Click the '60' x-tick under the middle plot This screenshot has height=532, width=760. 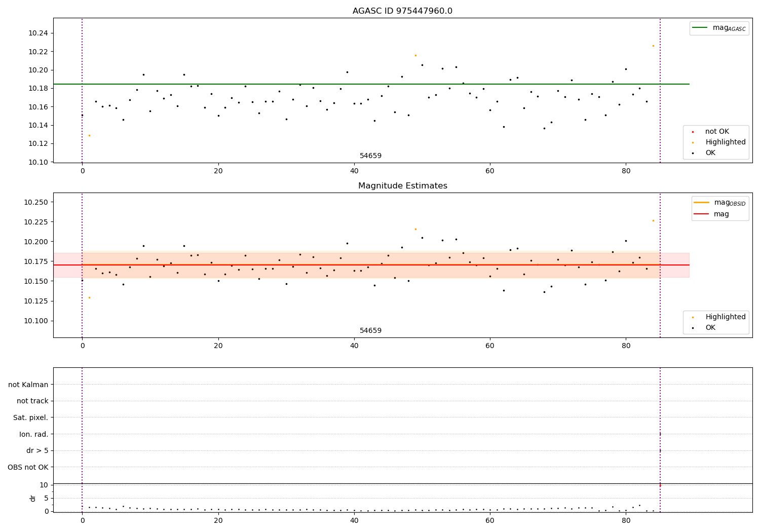pos(490,346)
